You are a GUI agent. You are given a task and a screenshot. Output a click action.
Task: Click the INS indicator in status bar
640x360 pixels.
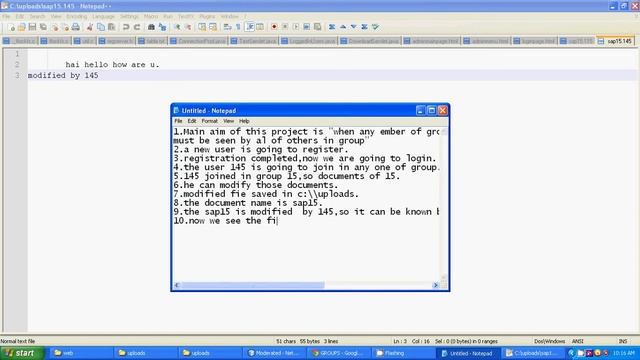[x=623, y=341]
